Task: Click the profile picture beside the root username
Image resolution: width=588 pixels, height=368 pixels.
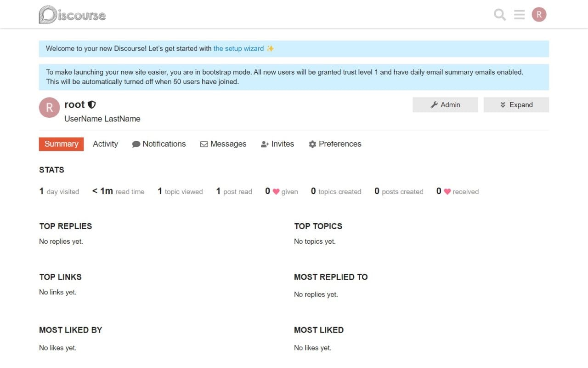Action: (49, 107)
